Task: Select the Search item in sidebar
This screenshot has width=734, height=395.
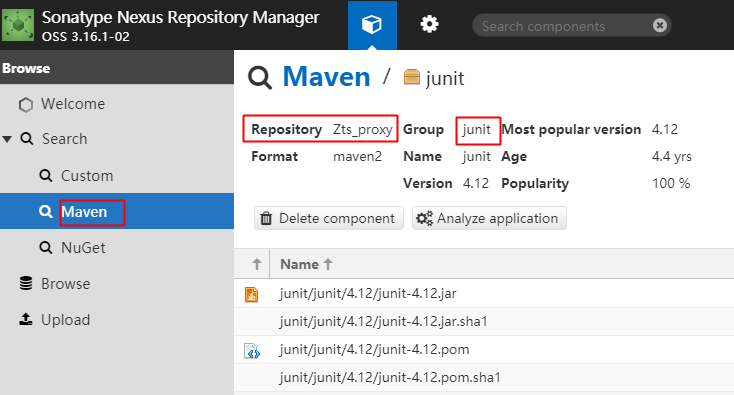Action: 64,139
